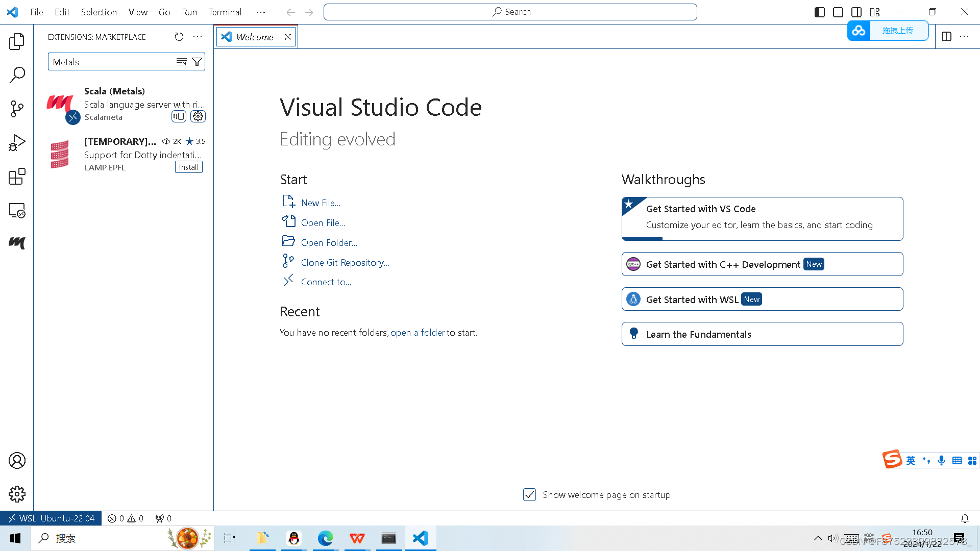This screenshot has height=551, width=980.
Task: Open the Terminal menu
Action: coord(225,12)
